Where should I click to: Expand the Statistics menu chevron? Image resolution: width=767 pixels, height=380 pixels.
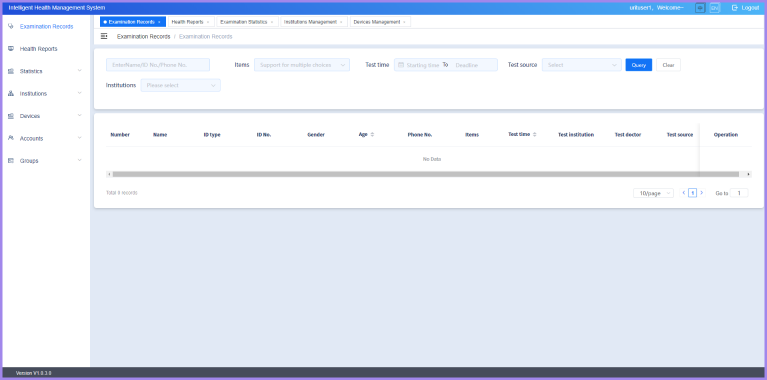79,71
